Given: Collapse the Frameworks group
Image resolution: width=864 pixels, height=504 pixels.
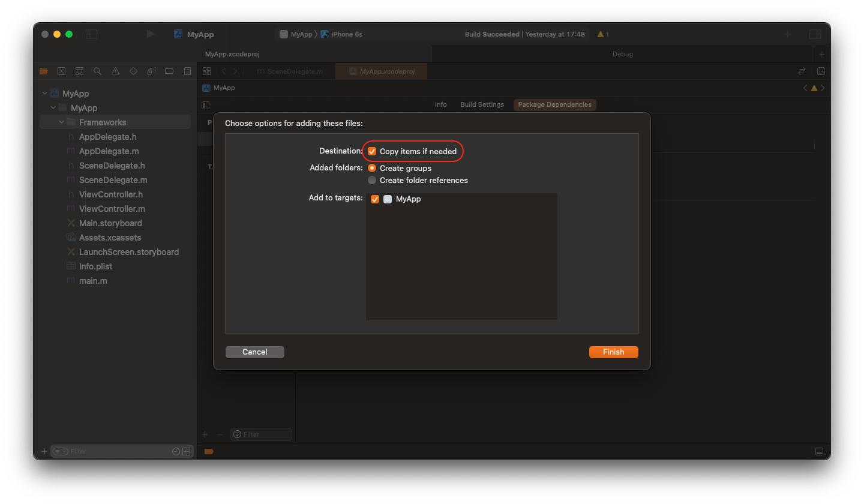Looking at the screenshot, I should [x=61, y=122].
